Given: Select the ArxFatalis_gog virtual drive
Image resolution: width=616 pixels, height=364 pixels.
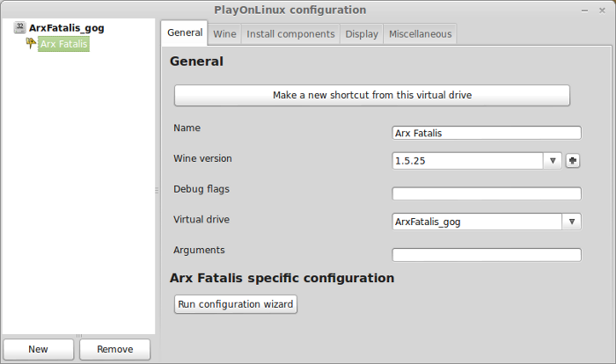Looking at the screenshot, I should [x=66, y=28].
